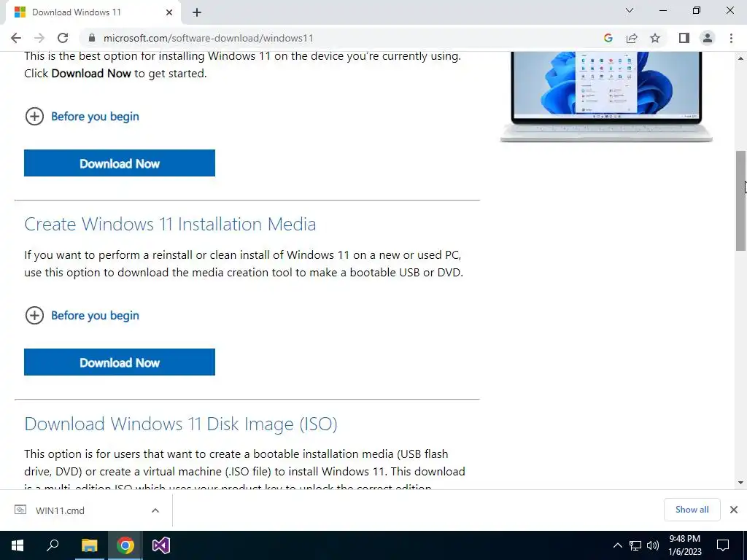Reload the Download Windows 11 page
This screenshot has height=560, width=747.
63,38
